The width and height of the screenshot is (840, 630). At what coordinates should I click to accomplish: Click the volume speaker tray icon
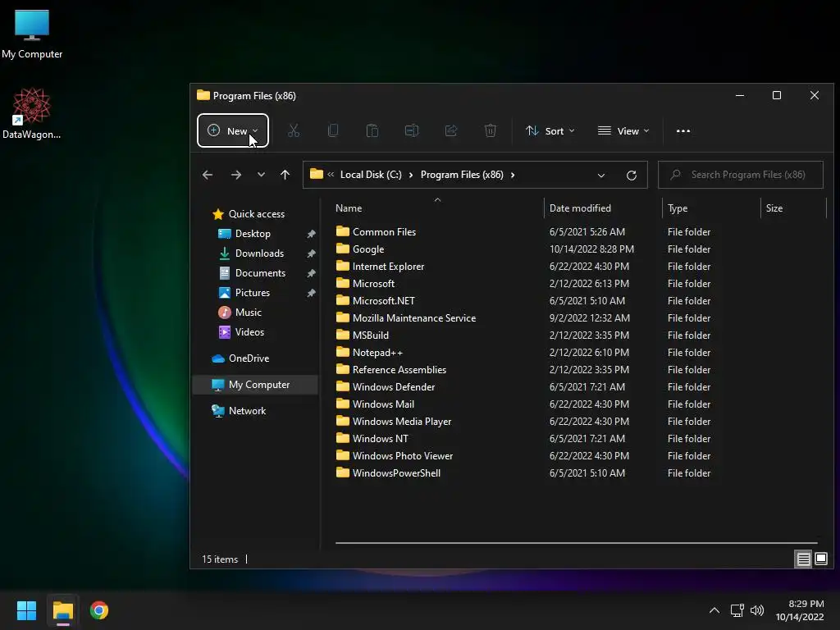(x=757, y=610)
